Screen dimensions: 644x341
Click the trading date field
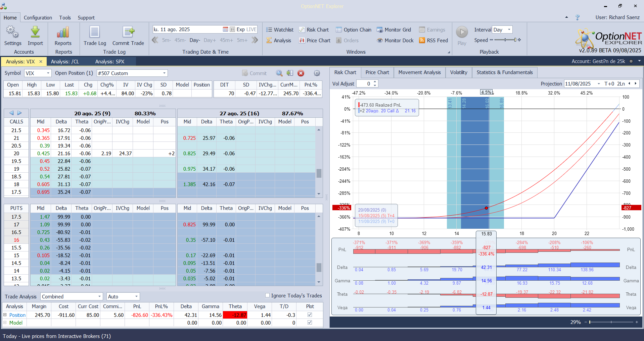point(187,30)
